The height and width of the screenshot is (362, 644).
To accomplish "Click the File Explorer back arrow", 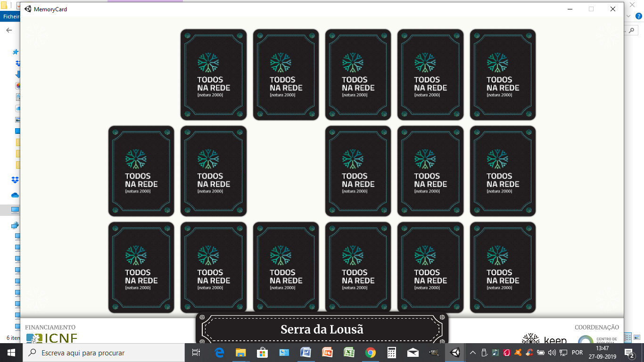I will [x=9, y=30].
